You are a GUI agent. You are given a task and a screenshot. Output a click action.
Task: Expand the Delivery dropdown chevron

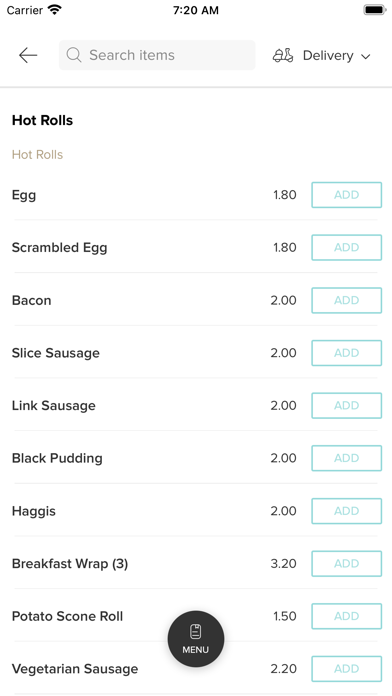pyautogui.click(x=365, y=56)
